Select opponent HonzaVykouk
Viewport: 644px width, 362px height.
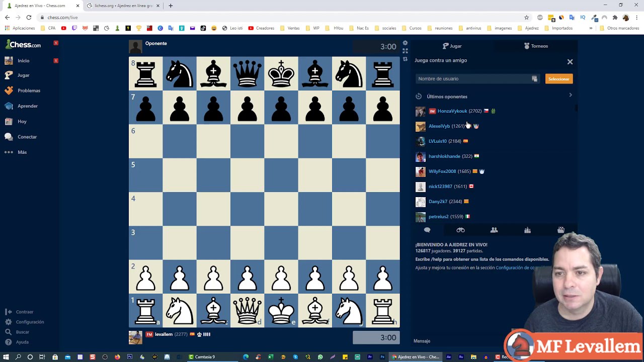click(x=452, y=111)
